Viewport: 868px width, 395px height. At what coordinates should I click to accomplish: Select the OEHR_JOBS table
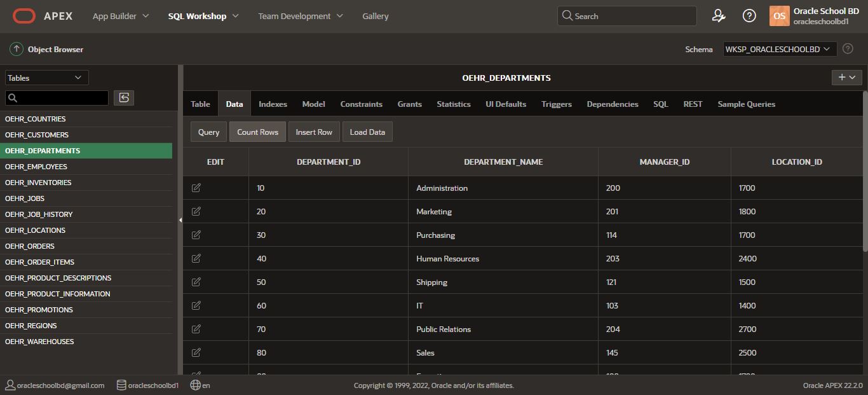[x=86, y=198]
